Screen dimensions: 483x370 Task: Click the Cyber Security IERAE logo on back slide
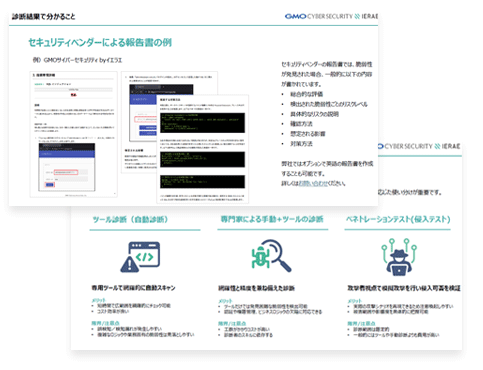tap(419, 146)
